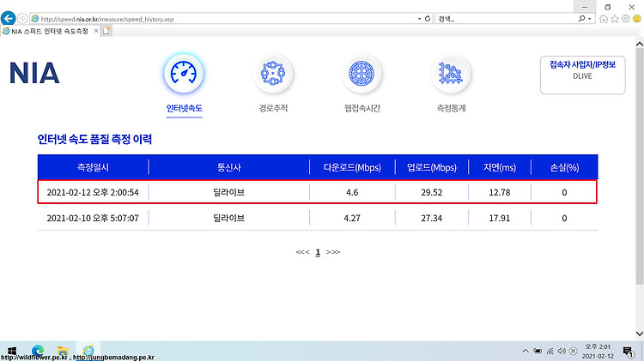Select the 경로추적 menu label
Screen dimensions: 644x361
[273, 108]
